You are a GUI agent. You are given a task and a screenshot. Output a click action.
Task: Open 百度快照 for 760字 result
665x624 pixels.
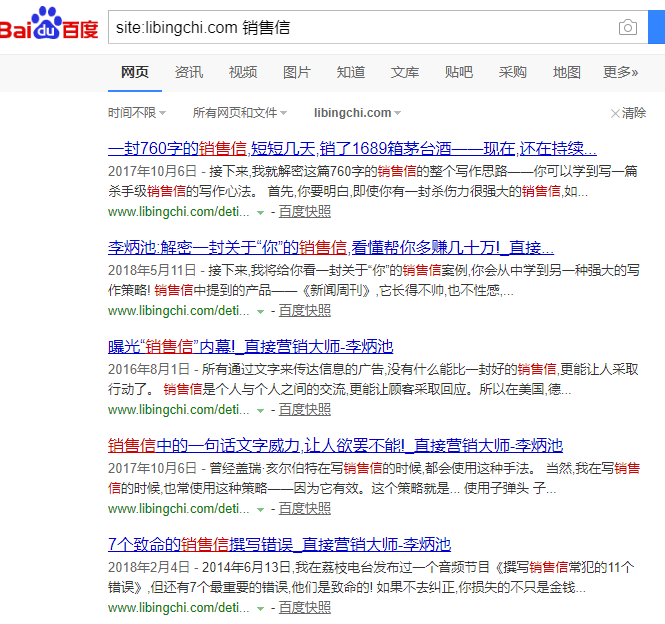[x=305, y=212]
